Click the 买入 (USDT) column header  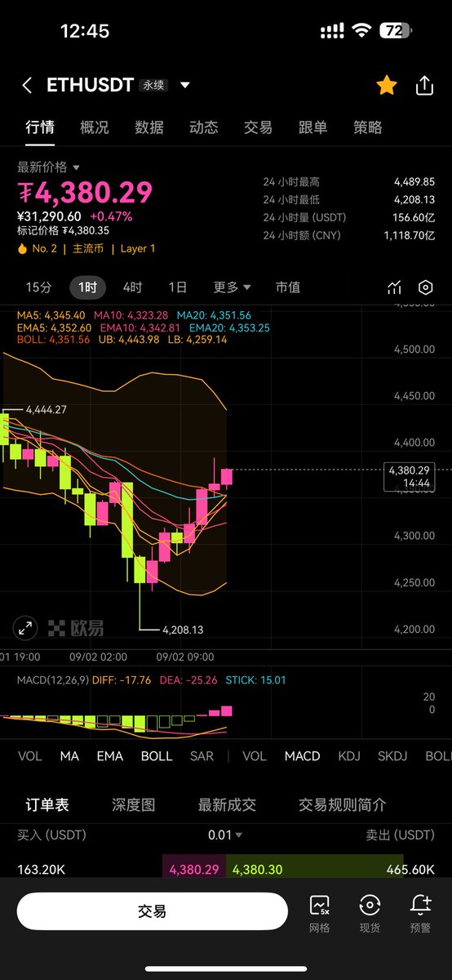coord(51,835)
